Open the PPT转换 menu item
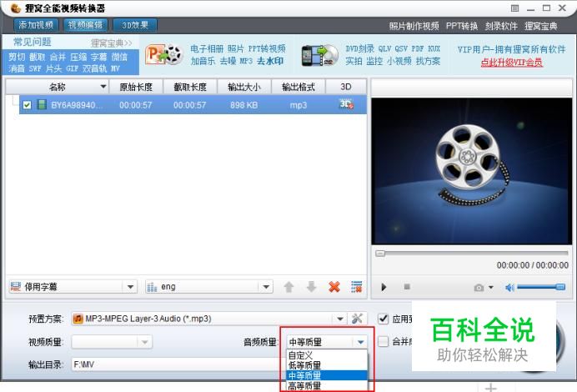Viewport: 577px width, 392px height. click(462, 26)
